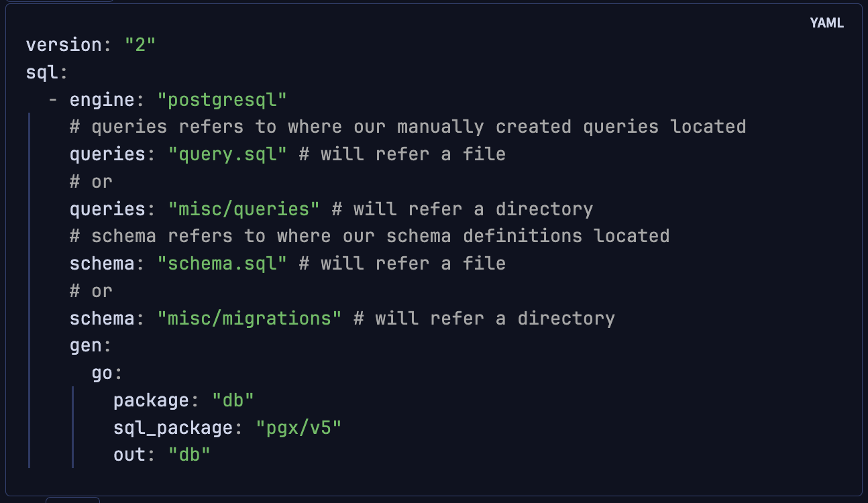Click the "pgx/v5" value
Screen dimensions: 868x503
[299, 427]
